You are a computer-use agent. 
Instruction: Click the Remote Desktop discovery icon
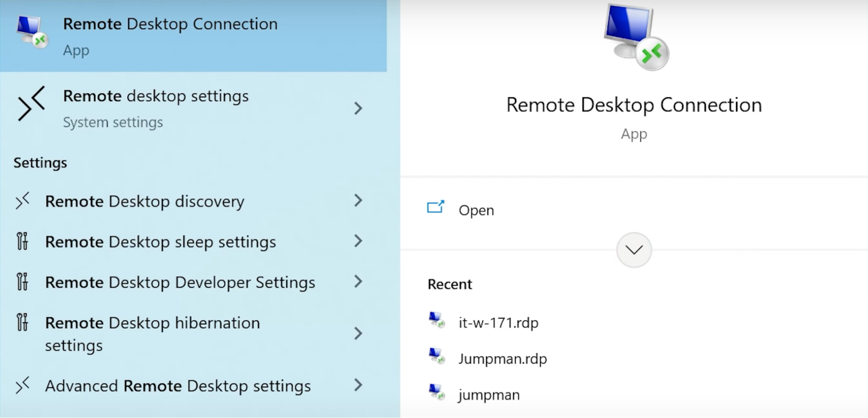pyautogui.click(x=23, y=201)
